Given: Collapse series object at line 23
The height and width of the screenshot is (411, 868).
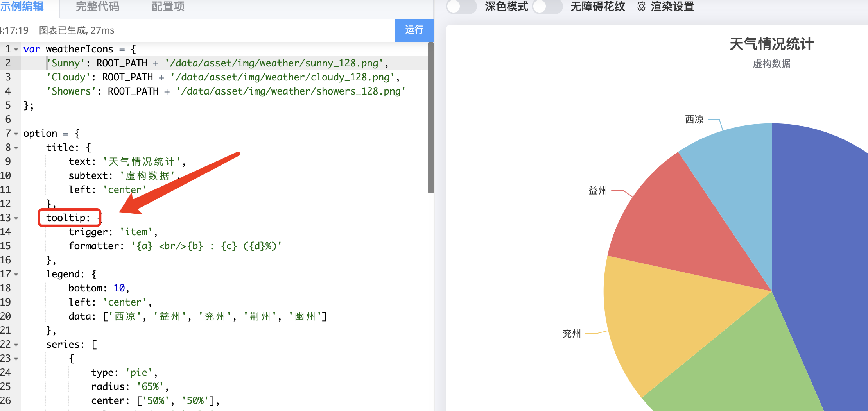Looking at the screenshot, I should 16,359.
